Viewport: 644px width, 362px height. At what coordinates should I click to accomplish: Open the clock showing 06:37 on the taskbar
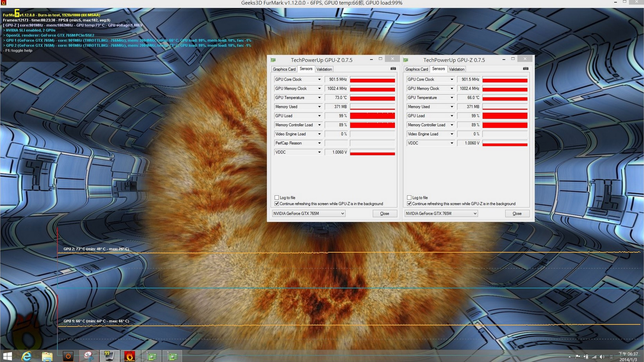point(628,357)
